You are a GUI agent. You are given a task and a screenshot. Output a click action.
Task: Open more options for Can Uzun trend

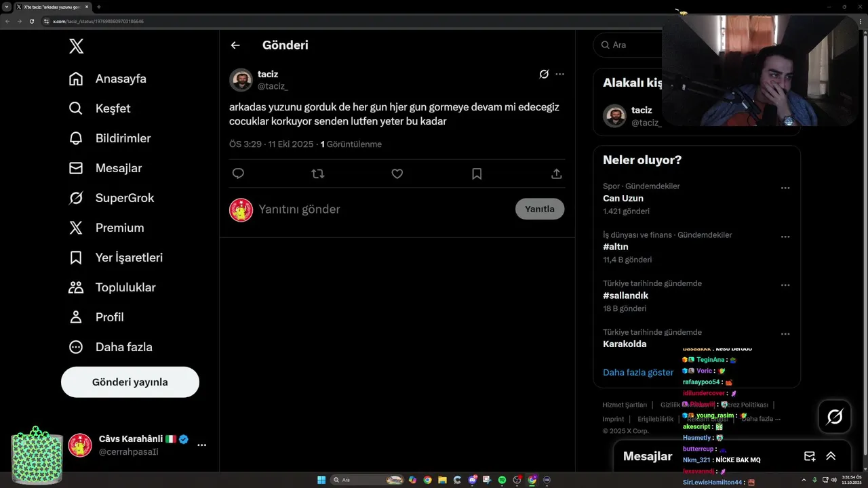[x=785, y=188]
